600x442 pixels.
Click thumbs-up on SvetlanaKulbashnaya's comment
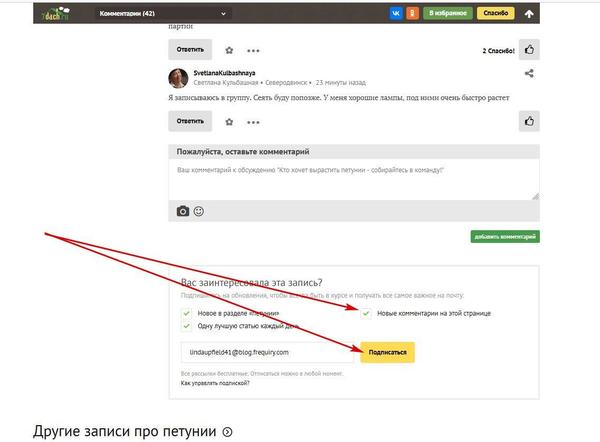click(x=530, y=121)
